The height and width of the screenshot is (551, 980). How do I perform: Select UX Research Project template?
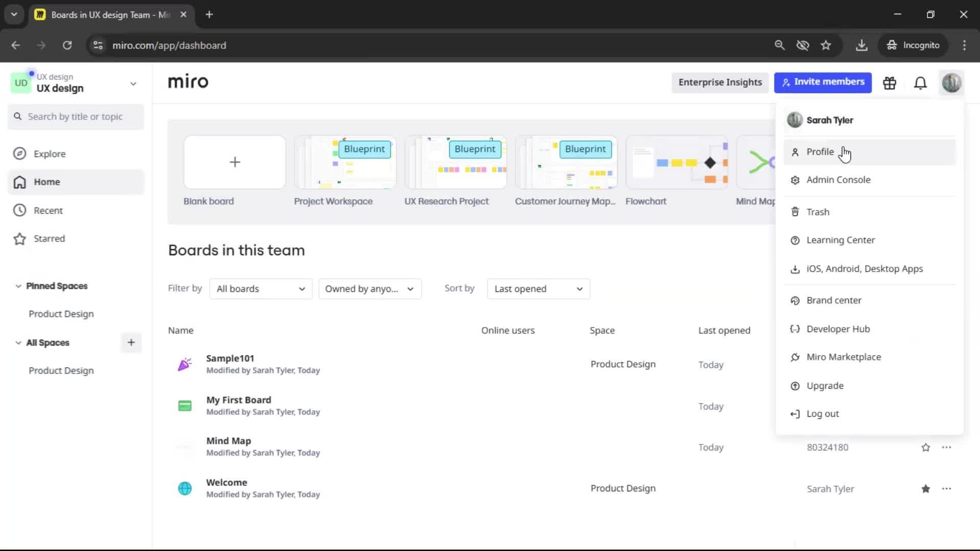pos(456,162)
